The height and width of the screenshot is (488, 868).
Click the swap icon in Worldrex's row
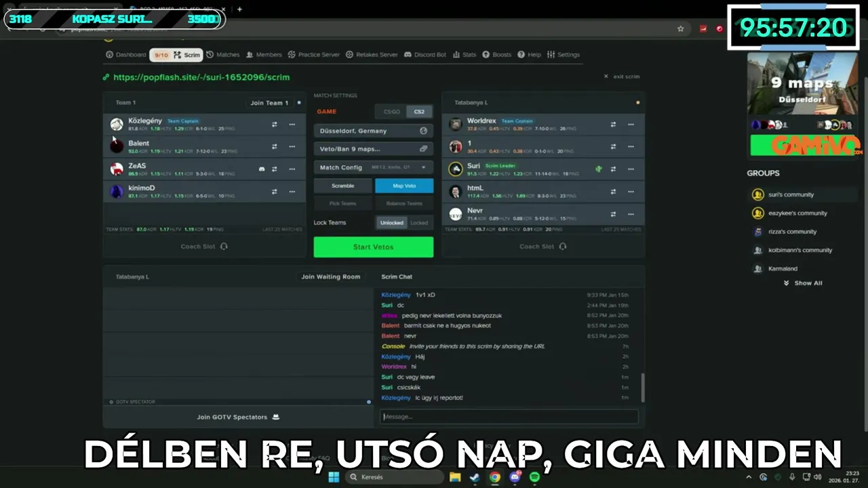point(613,125)
